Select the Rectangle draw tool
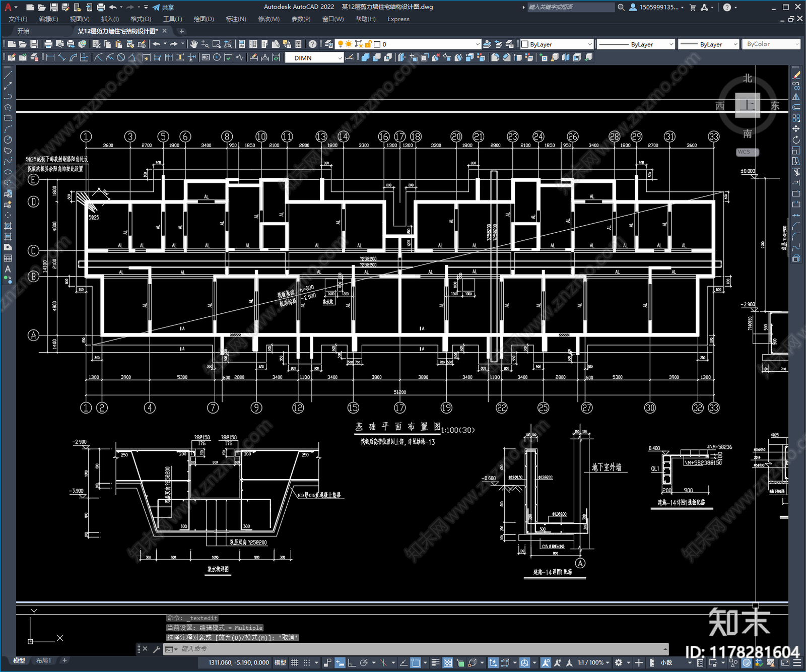This screenshot has height=672, width=806. point(8,118)
